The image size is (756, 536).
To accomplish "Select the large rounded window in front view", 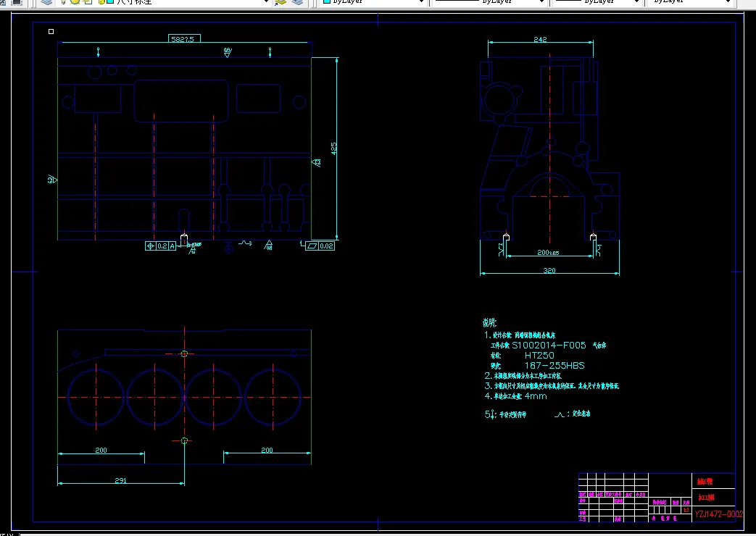I will click(181, 101).
